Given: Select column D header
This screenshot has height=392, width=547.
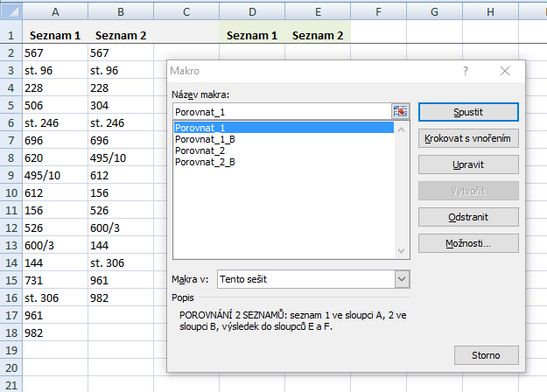Looking at the screenshot, I should pos(251,11).
